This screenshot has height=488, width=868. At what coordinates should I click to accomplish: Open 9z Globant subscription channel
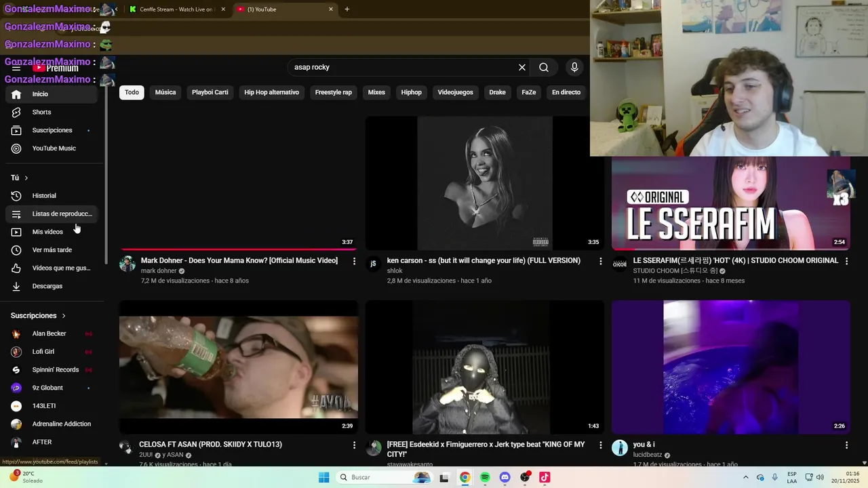52,388
